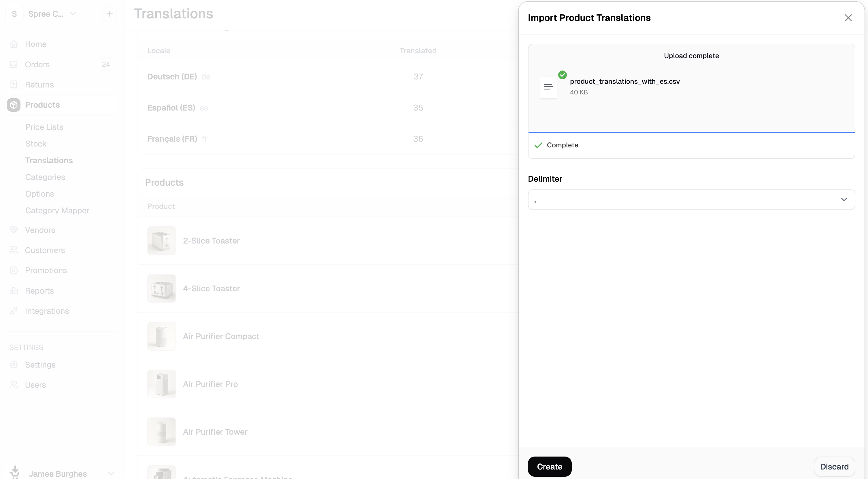
Task: Click the uploaded CSV file icon
Action: [548, 88]
